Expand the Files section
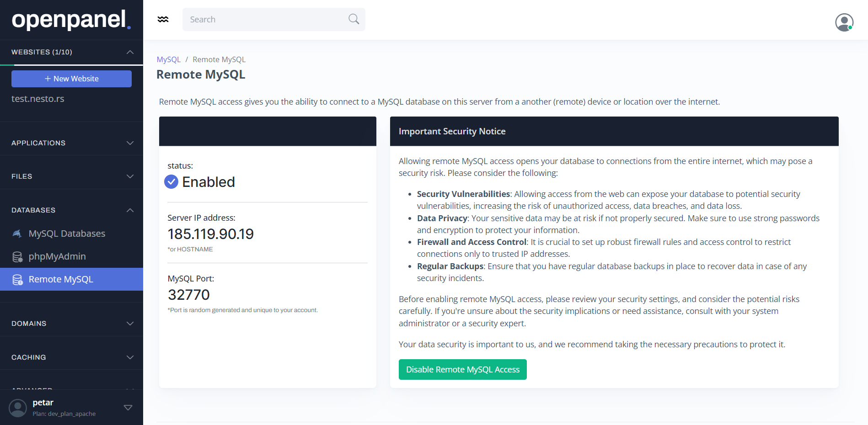This screenshot has width=868, height=425. (x=130, y=176)
